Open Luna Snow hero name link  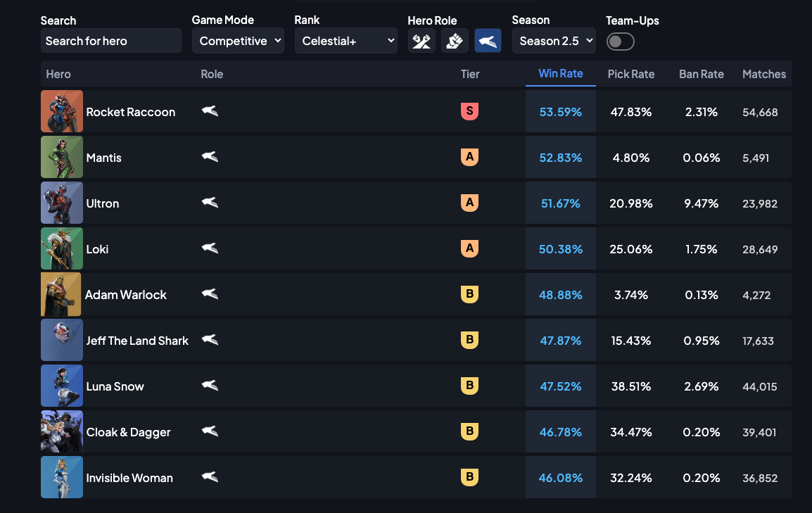click(115, 386)
